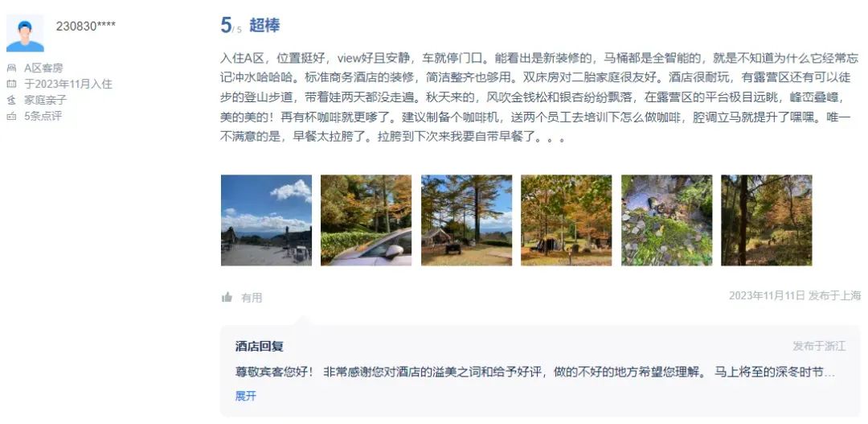Mark the review as 有用
This screenshot has width=868, height=424.
tap(252, 298)
